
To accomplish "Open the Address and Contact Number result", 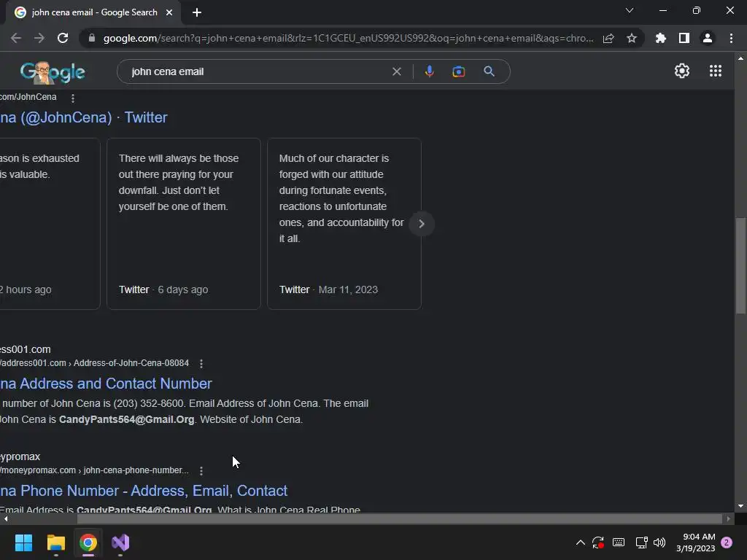I will (106, 384).
